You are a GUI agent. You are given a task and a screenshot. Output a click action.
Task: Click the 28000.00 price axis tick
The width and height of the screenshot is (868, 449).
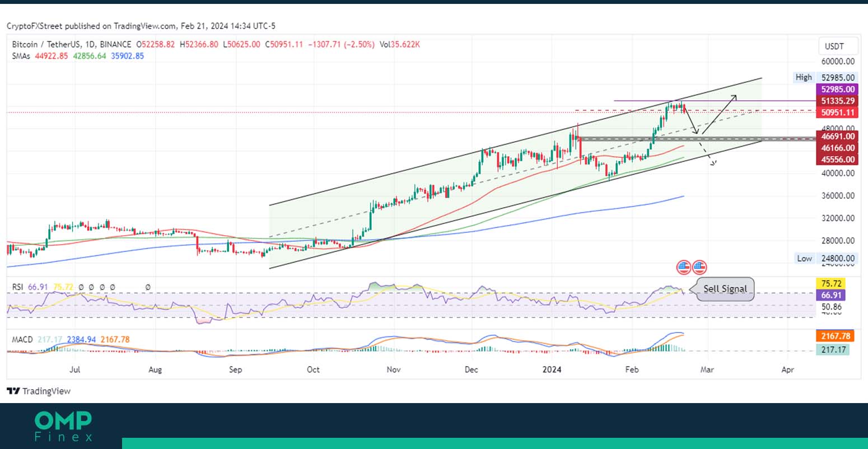(838, 241)
